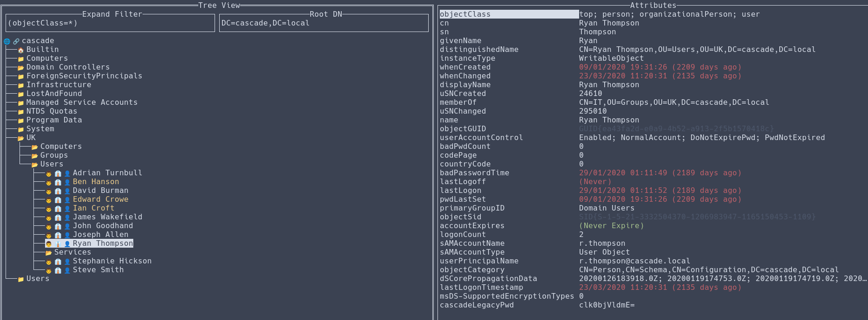Expand the System container in the tree
The height and width of the screenshot is (320, 868).
(40, 129)
